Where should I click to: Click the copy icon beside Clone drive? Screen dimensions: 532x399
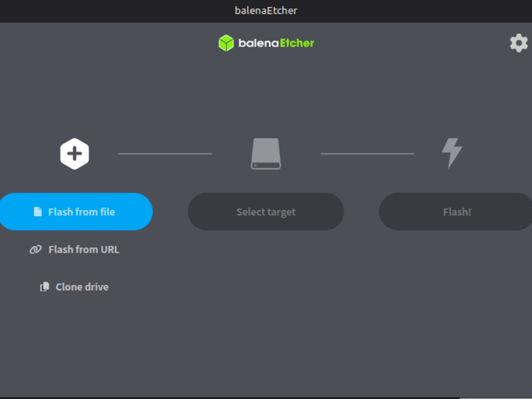click(x=45, y=287)
